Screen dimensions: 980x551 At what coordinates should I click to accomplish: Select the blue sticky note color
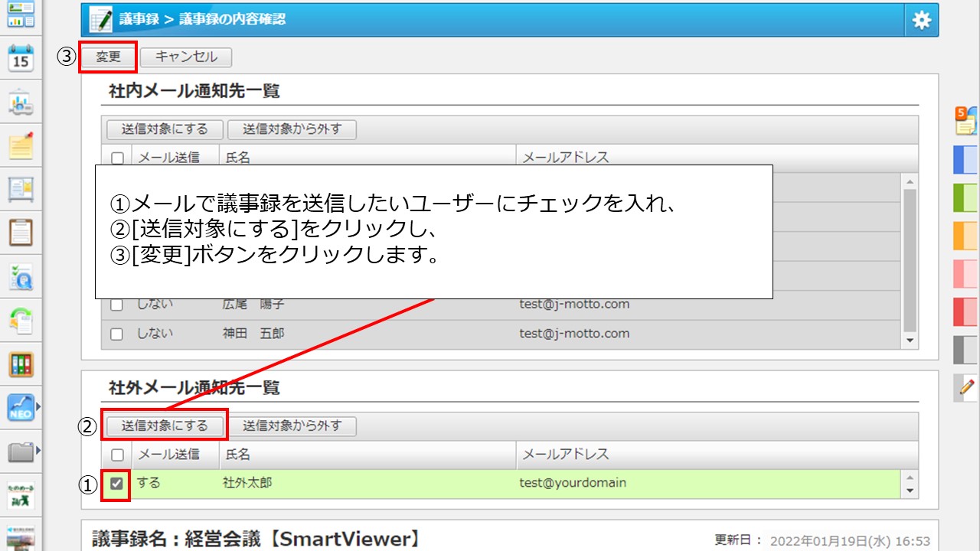[965, 160]
